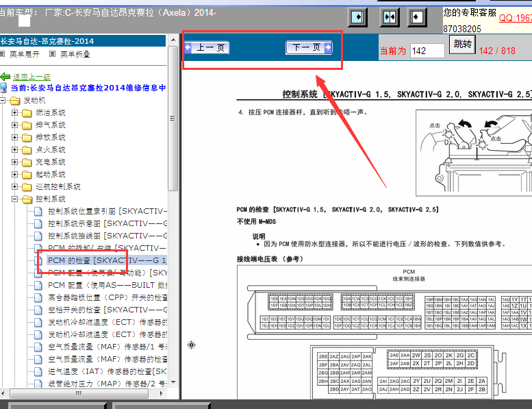532x409 pixels.
Task: Click 菜单折叠 to collapse menu
Action: (75, 54)
